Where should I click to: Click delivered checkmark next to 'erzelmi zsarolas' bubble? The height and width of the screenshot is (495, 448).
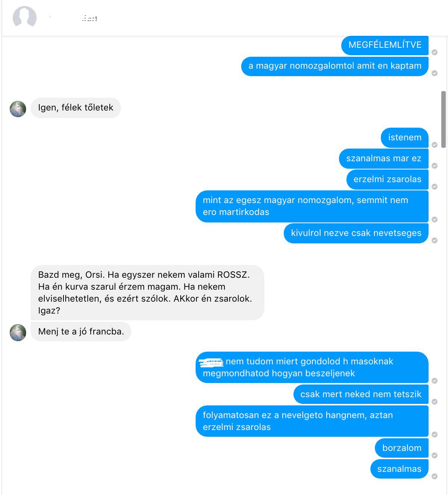pos(435,187)
